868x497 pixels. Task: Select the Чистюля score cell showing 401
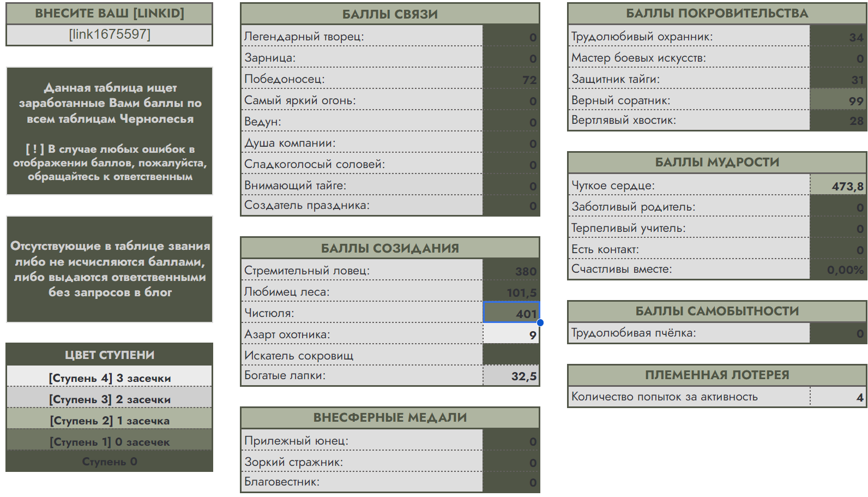coord(511,313)
